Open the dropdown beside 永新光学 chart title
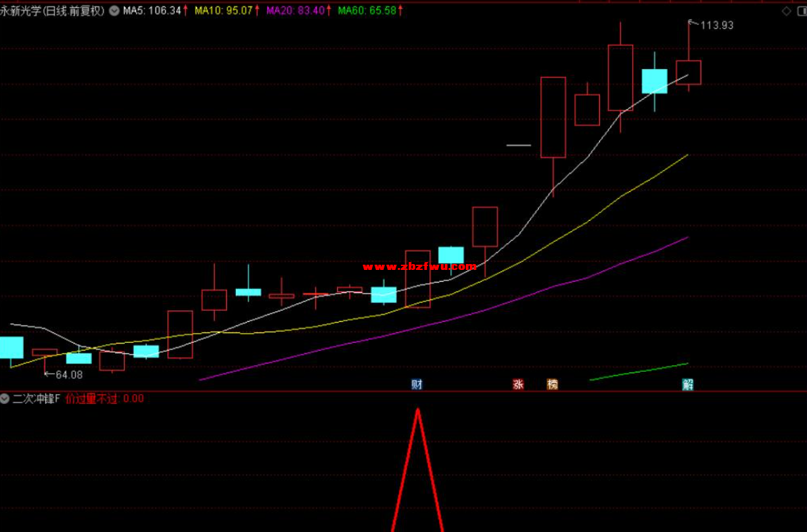 [114, 11]
